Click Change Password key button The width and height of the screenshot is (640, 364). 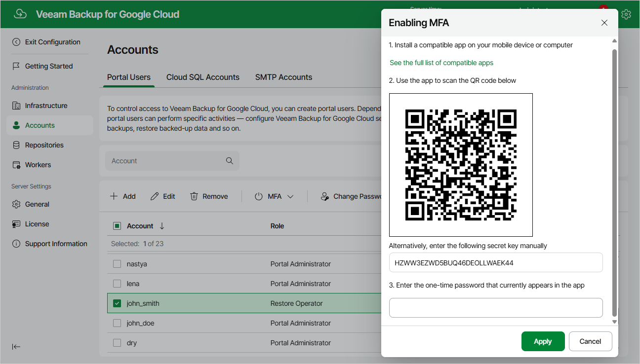351,196
